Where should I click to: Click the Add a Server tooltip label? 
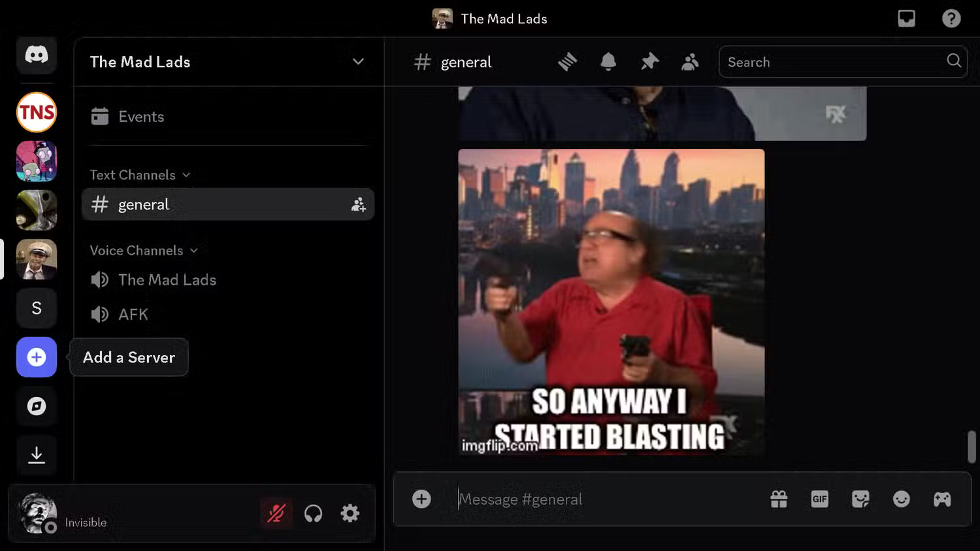point(129,357)
